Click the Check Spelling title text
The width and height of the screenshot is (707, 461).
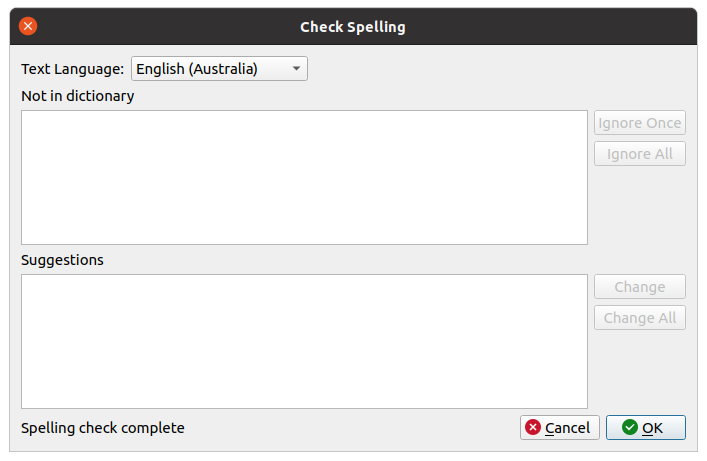point(353,27)
